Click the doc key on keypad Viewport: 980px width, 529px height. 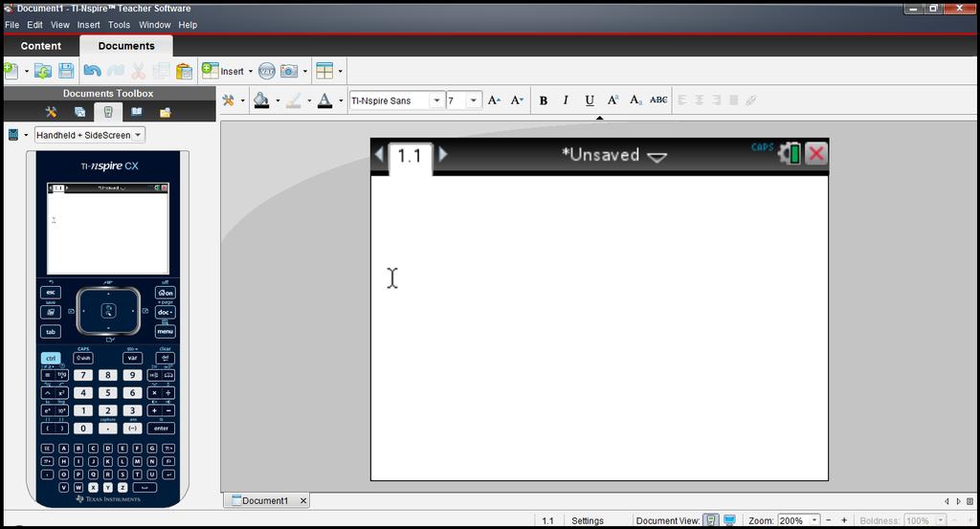pos(165,312)
